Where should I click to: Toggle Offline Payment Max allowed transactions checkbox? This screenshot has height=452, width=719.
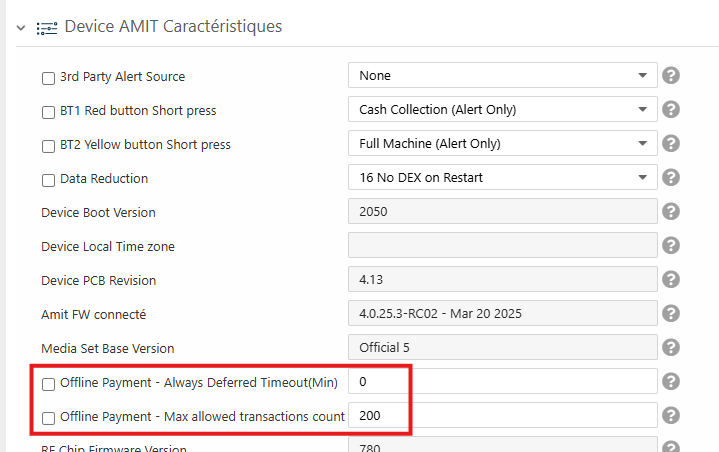[48, 418]
